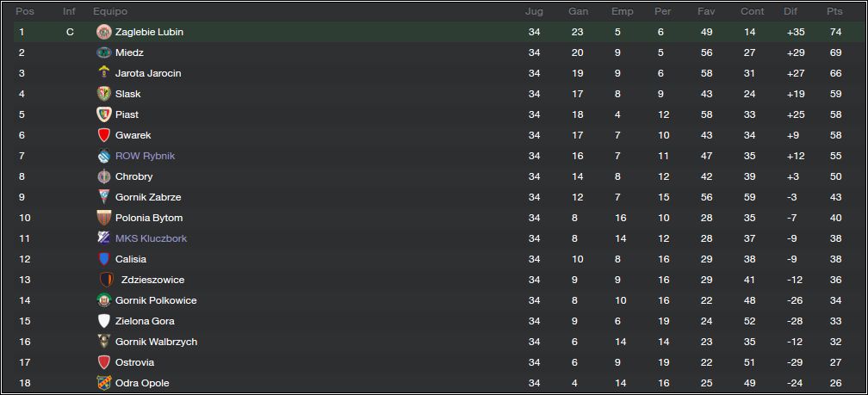The image size is (868, 395).
Task: Click the Gornik Zabrze crest icon
Action: 104,197
